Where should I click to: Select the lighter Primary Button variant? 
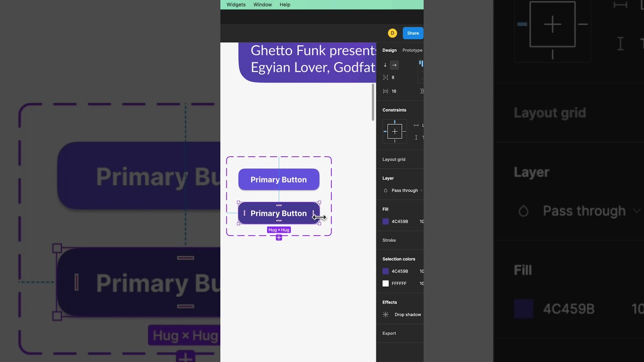(279, 179)
